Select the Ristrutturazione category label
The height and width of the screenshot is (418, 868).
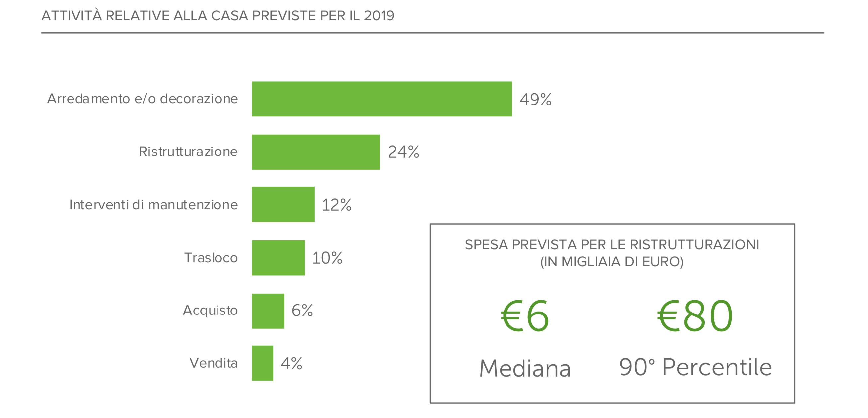coord(188,152)
